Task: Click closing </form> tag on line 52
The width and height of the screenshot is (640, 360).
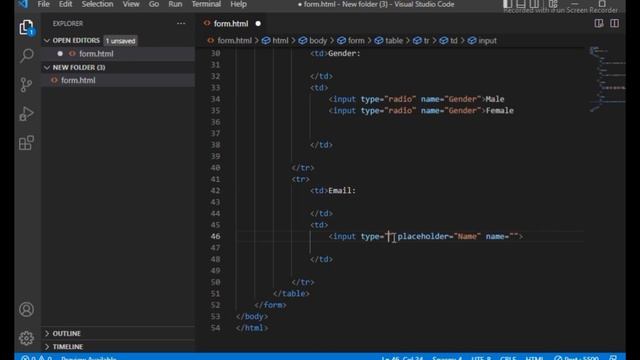Action: tap(270, 305)
